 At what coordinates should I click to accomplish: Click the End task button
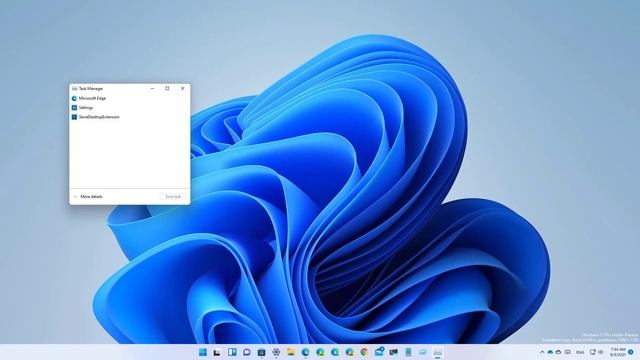pos(173,197)
